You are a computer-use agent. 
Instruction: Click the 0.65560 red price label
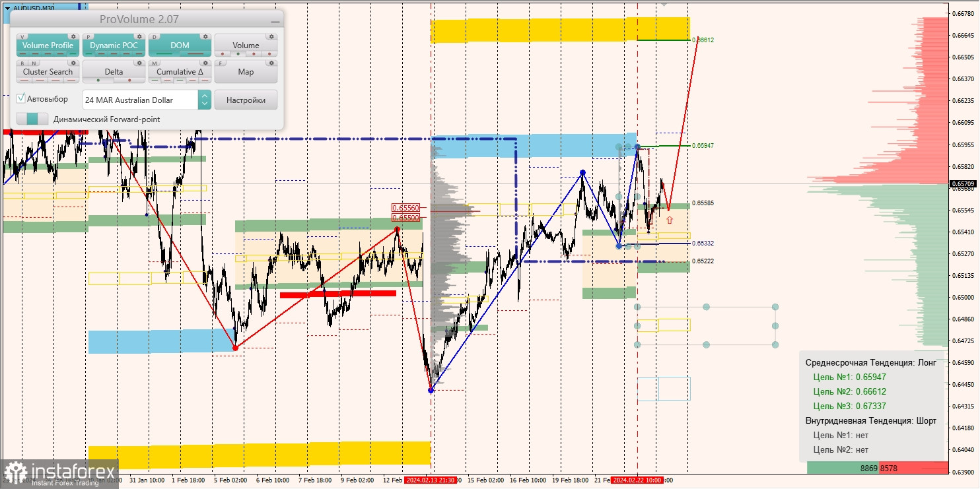point(405,208)
